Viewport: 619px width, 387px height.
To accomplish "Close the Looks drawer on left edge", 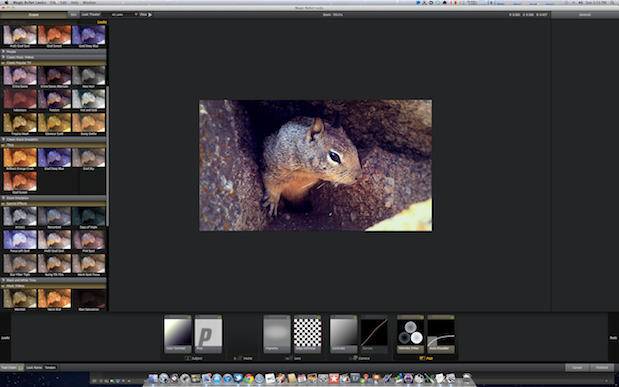I will (5, 338).
